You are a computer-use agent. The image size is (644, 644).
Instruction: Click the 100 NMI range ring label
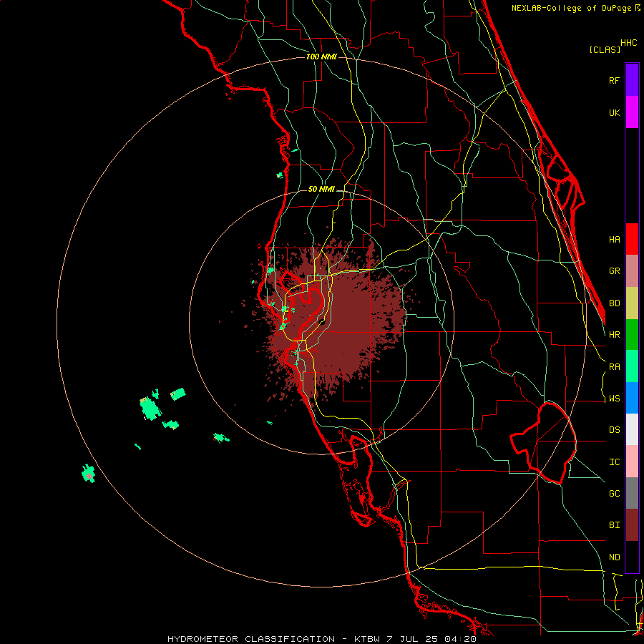tap(321, 57)
